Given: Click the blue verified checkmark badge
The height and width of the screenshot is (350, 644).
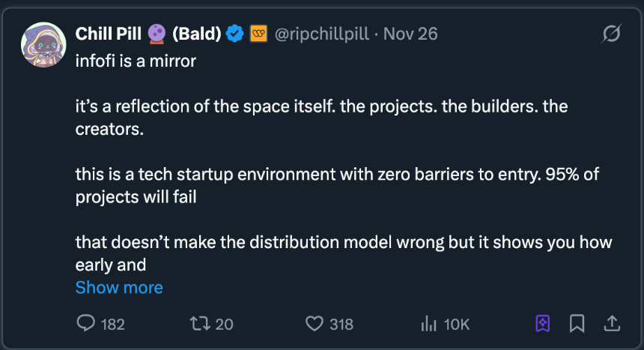Looking at the screenshot, I should (235, 34).
